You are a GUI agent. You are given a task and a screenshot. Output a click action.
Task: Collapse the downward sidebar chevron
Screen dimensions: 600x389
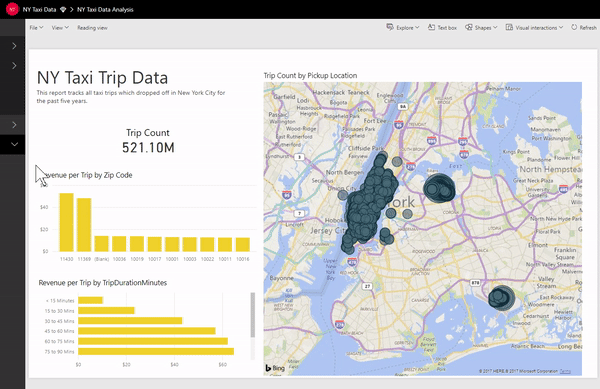tap(14, 145)
